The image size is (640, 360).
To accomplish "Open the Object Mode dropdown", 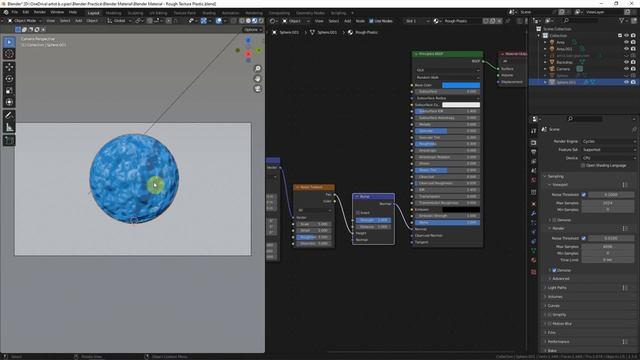I will (x=25, y=20).
